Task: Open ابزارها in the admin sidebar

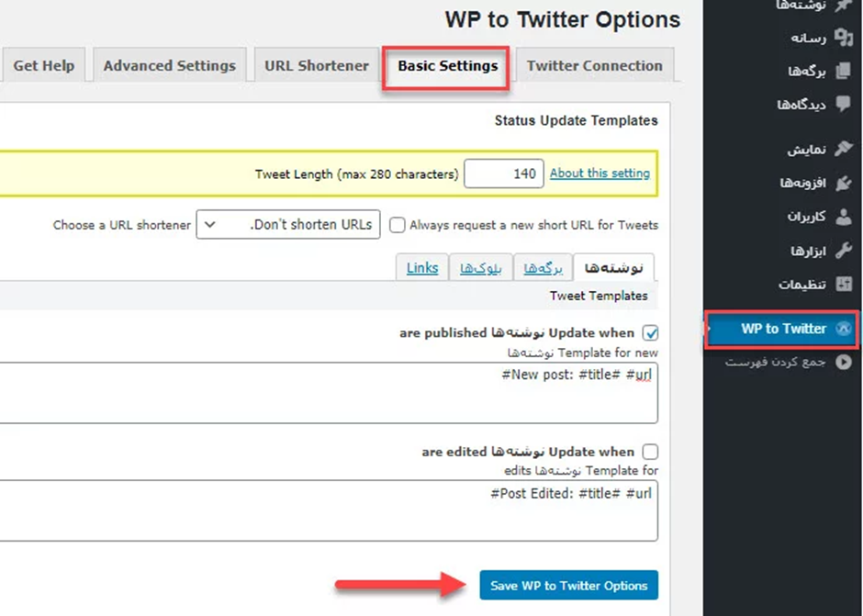Action: [809, 251]
